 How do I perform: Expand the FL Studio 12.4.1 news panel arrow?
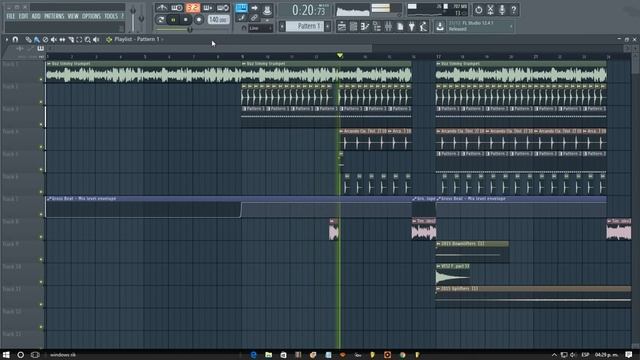[511, 27]
